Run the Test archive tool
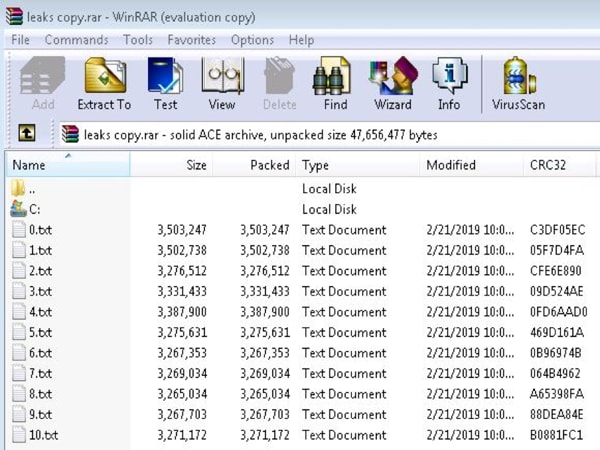600x450 pixels. 165,75
